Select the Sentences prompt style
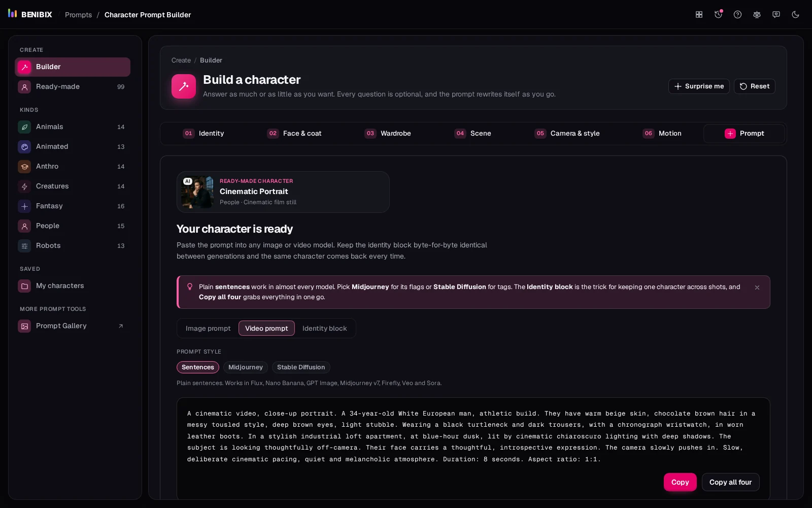 (x=198, y=367)
